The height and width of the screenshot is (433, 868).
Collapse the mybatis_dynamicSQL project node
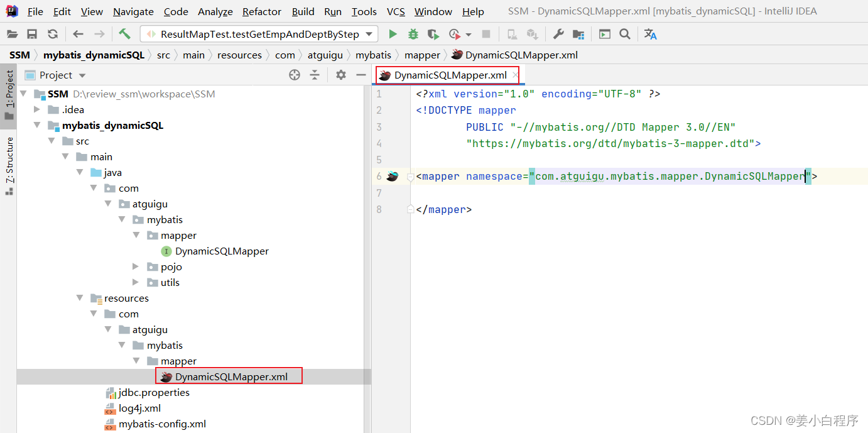(x=37, y=125)
